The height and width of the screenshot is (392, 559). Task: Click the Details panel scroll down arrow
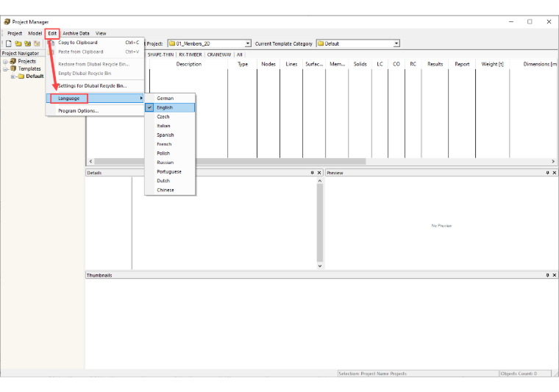(320, 266)
